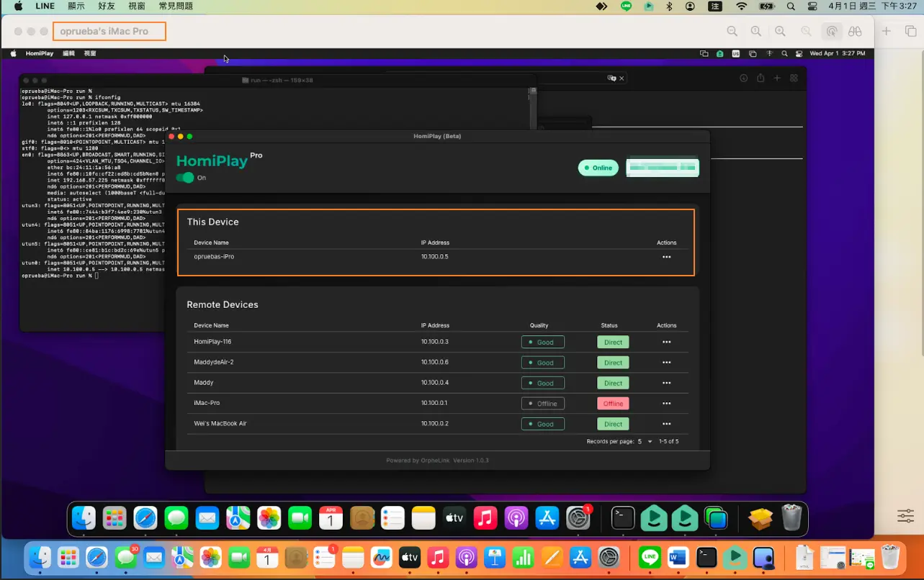Viewport: 924px width, 580px height.
Task: Open the 好友 menu in LINE menu bar
Action: pyautogui.click(x=107, y=6)
